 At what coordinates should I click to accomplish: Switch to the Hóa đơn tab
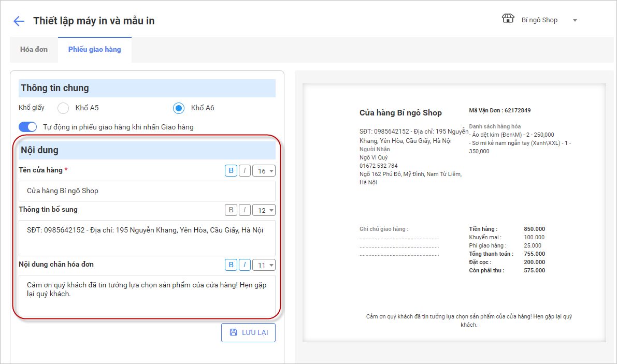pos(34,50)
